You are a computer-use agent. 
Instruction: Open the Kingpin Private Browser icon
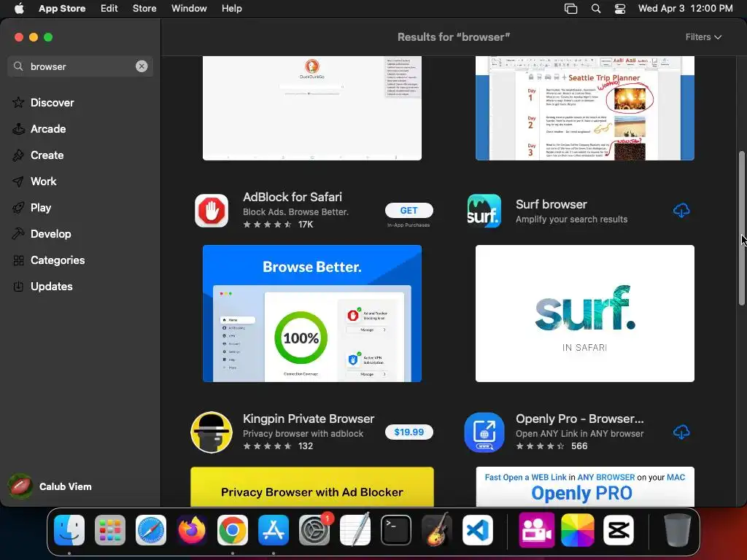(212, 432)
